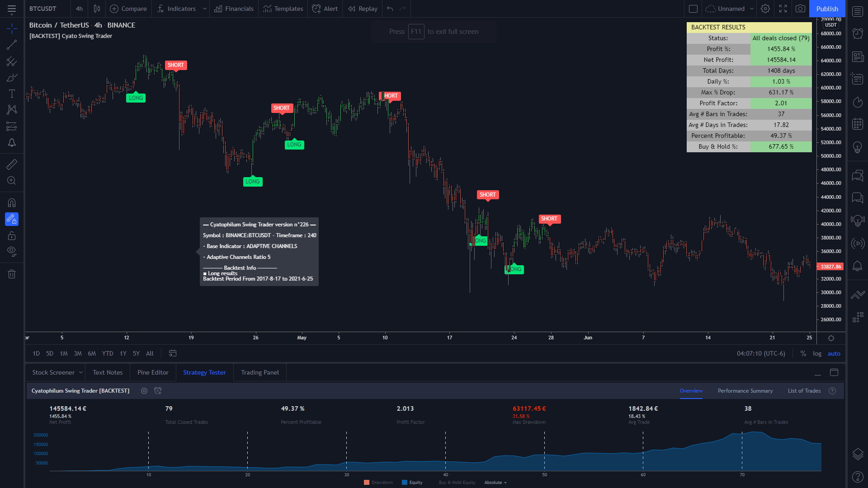The width and height of the screenshot is (868, 488).
Task: Set the chart range to All
Action: coord(150,353)
